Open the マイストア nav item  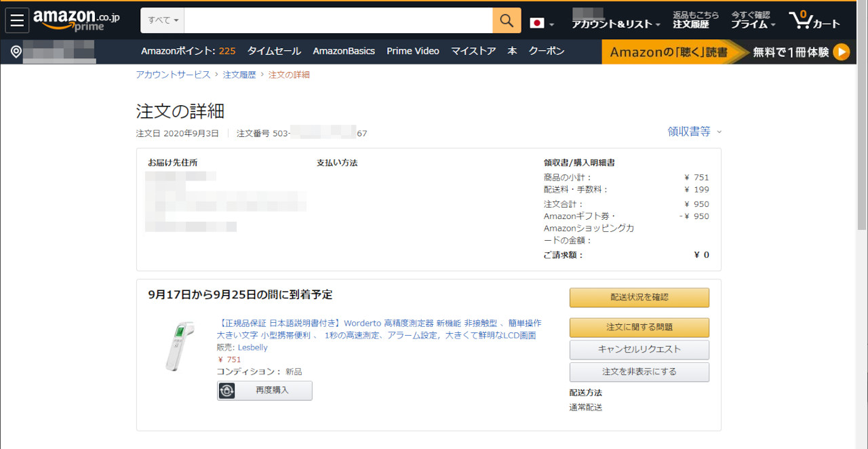point(473,51)
